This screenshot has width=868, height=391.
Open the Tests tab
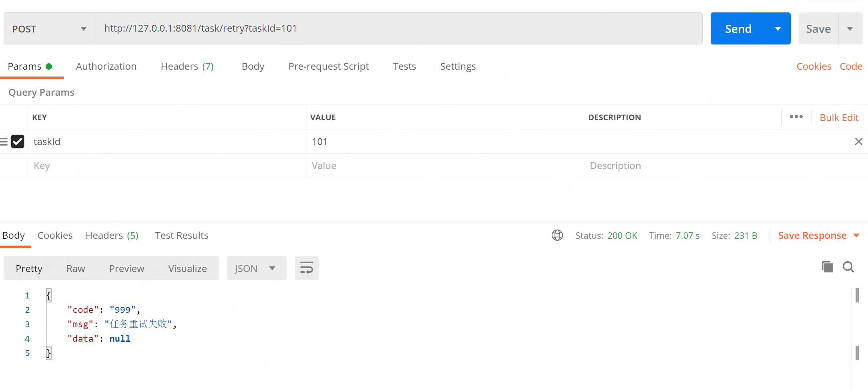tap(404, 67)
